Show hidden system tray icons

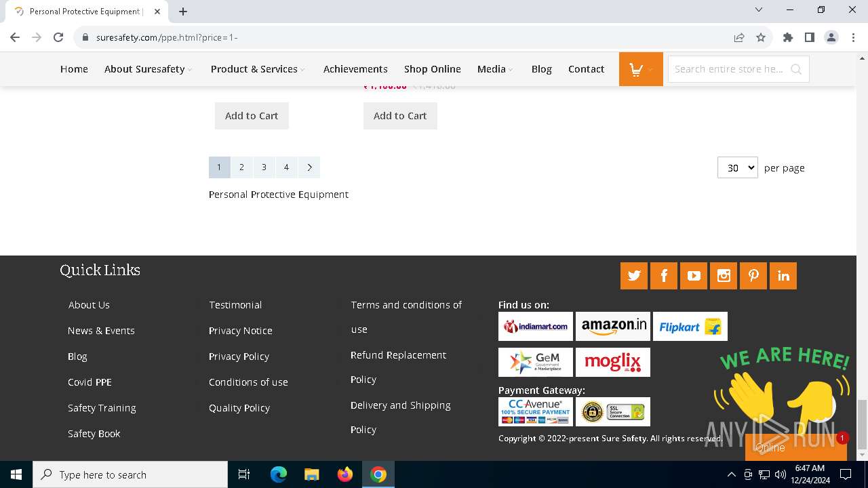tap(731, 474)
